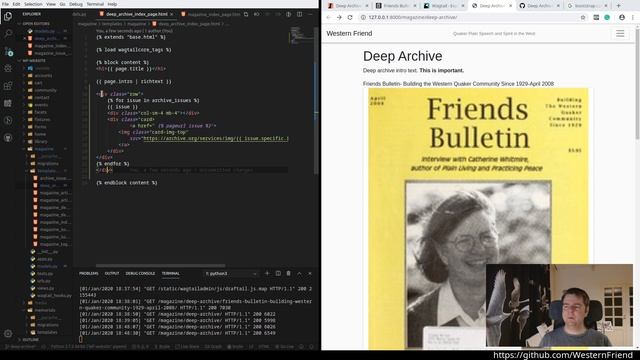This screenshot has height=360, width=640.
Task: Click the '{% endblock content %}' code line
Action: [x=127, y=183]
